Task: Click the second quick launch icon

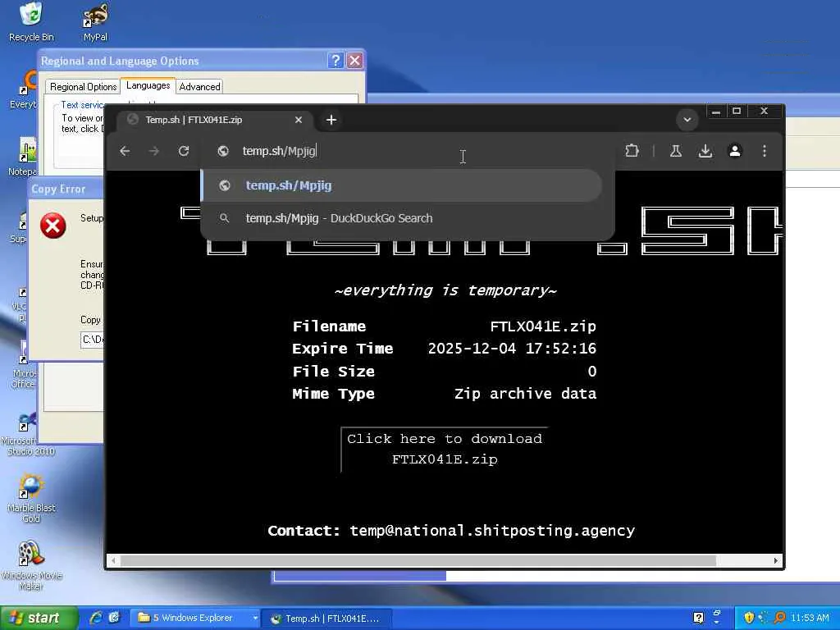Action: (115, 618)
